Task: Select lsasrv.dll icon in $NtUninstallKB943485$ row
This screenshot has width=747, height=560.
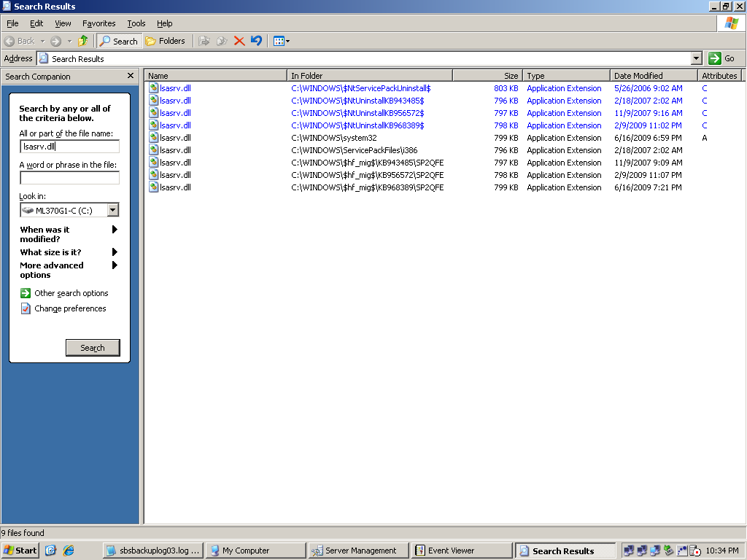Action: pyautogui.click(x=153, y=101)
